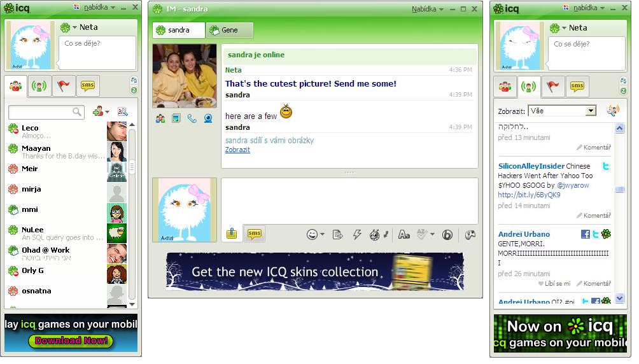Viewport: 639px width, 364px height.
Task: Open the contacts tab in left ICQ window
Action: click(x=15, y=86)
